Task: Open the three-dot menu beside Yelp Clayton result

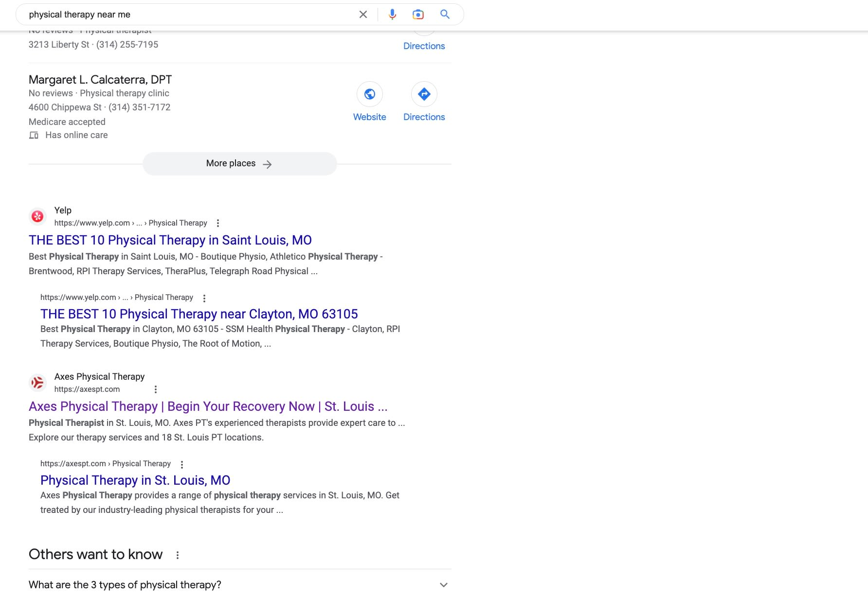Action: [x=204, y=298]
